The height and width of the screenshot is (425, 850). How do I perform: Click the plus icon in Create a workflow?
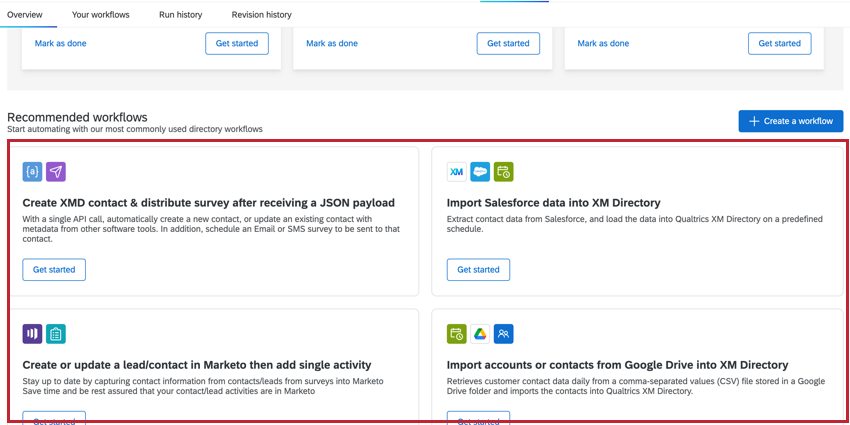(754, 121)
